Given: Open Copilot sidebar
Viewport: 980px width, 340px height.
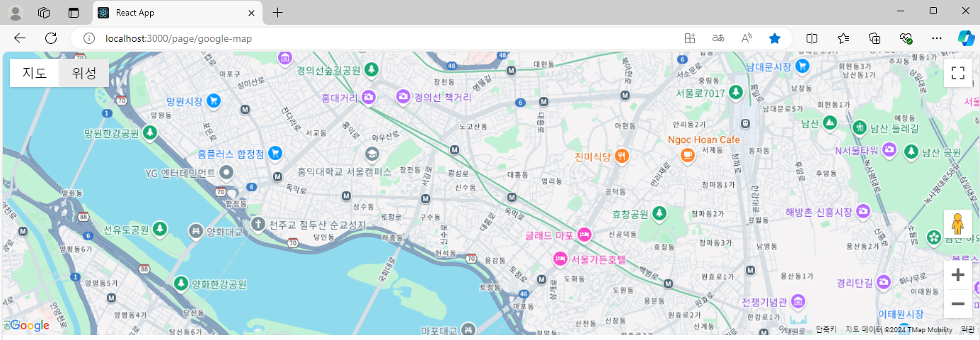Looking at the screenshot, I should click(x=967, y=38).
